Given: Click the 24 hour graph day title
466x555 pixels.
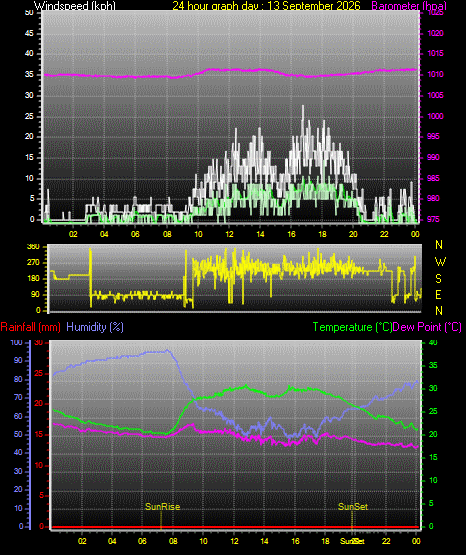Looking at the screenshot, I should pyautogui.click(x=266, y=6).
